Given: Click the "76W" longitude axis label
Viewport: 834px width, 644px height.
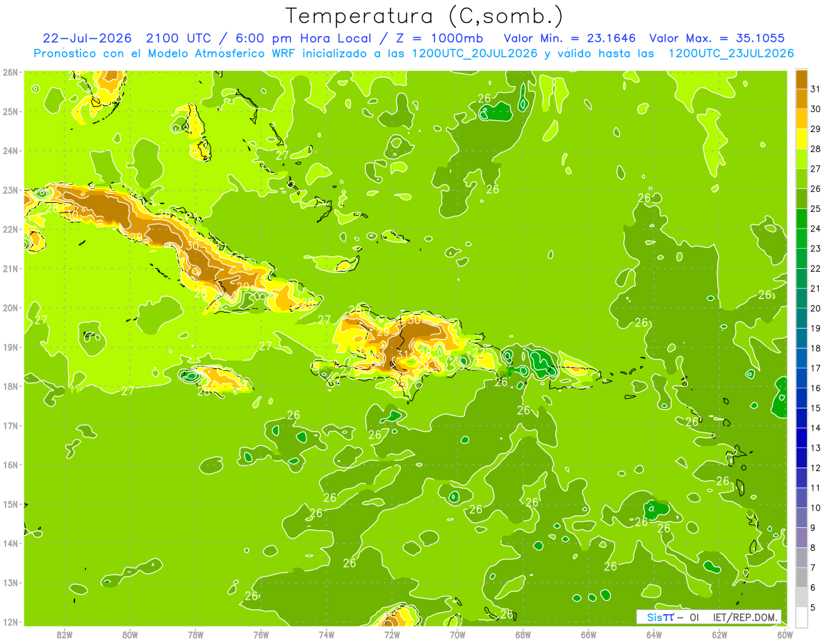Looking at the screenshot, I should pos(261,634).
